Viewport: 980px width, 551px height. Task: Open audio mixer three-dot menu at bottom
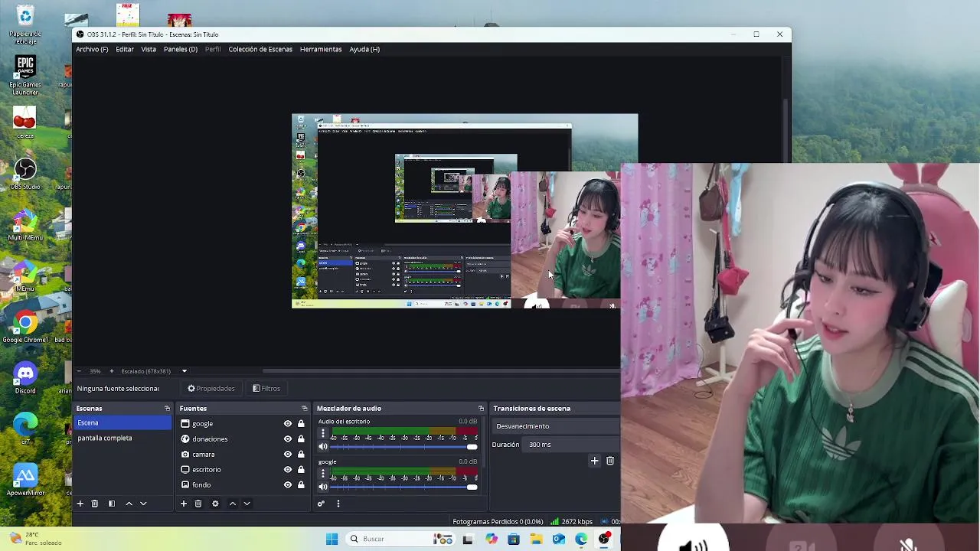click(x=338, y=504)
